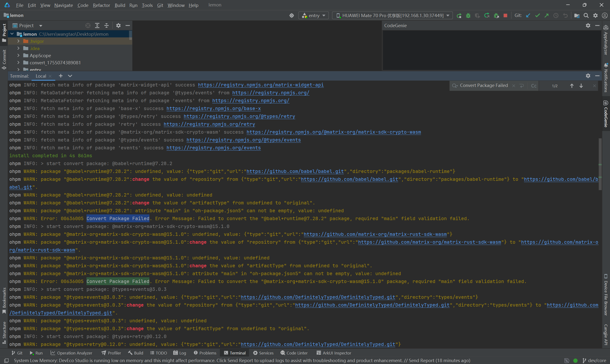Hide the Terminal tool window
The image size is (610, 364).
pos(598,76)
